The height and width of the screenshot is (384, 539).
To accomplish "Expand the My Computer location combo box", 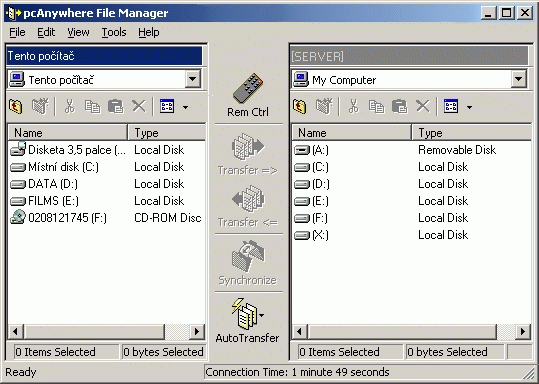I will 518,79.
